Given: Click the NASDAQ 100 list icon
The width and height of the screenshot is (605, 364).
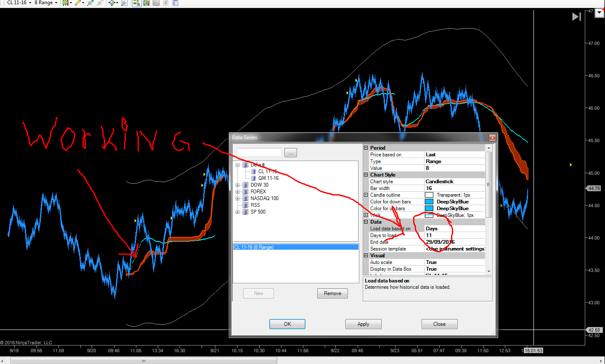Looking at the screenshot, I should tap(245, 198).
